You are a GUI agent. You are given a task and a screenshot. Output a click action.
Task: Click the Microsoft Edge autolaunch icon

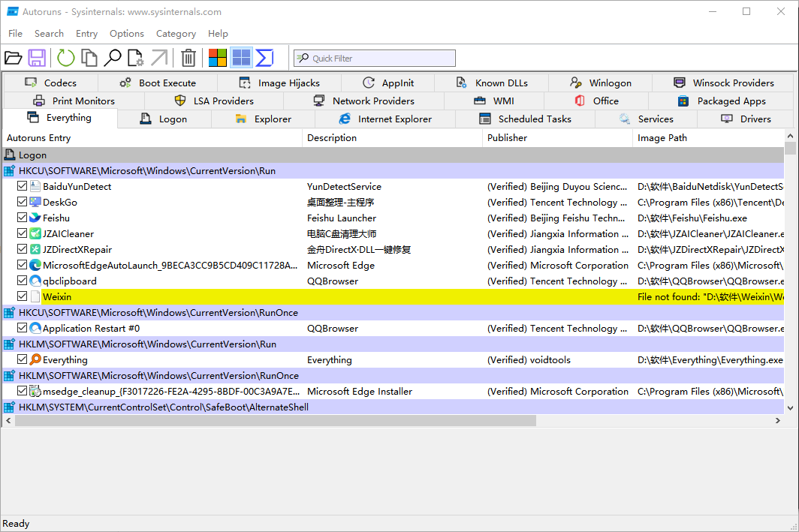click(x=35, y=265)
